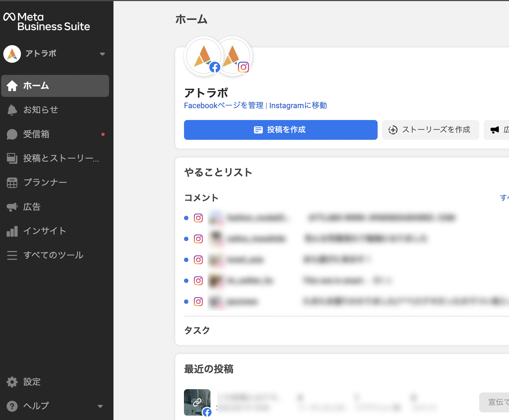Click the 受信箱 chat bubble icon

(12, 134)
